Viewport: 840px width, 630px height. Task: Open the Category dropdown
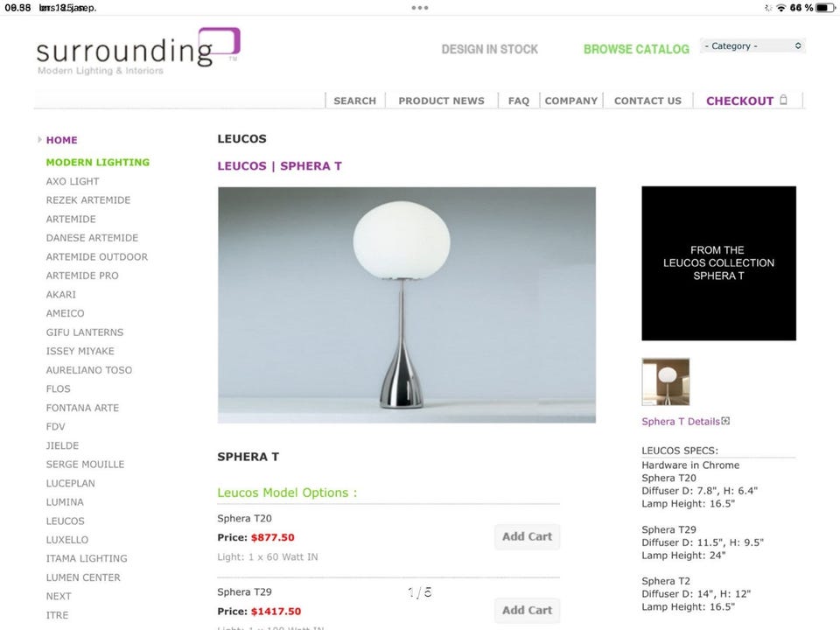point(752,46)
